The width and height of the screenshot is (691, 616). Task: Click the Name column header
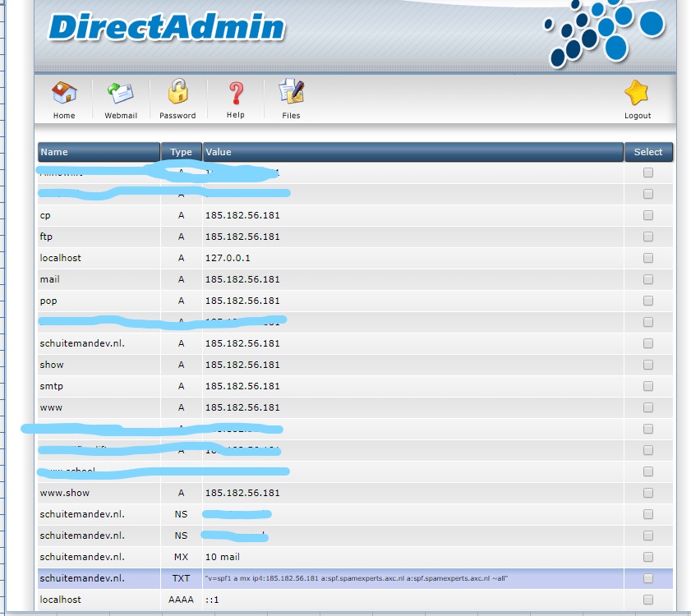pos(99,152)
